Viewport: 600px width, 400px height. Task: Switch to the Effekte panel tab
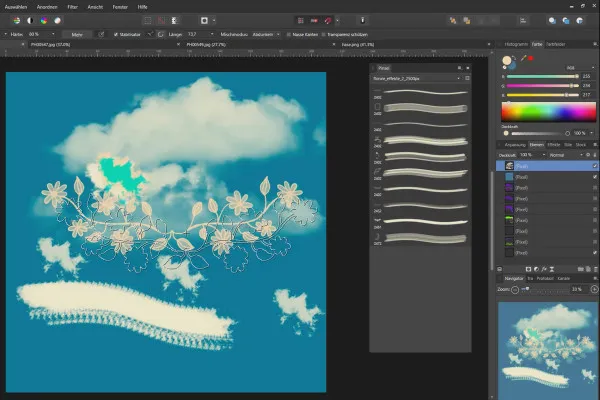553,144
